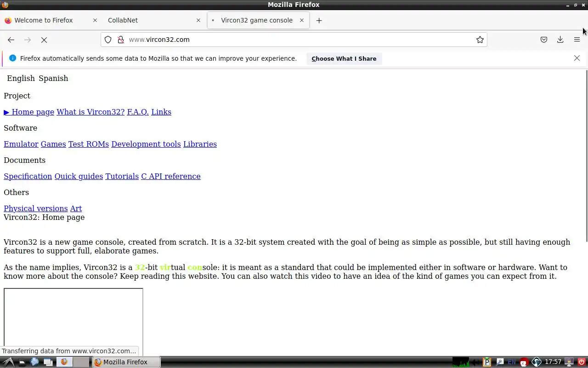Screen dimensions: 588x368
Task: Switch to the CollabNet tab
Action: click(x=154, y=20)
